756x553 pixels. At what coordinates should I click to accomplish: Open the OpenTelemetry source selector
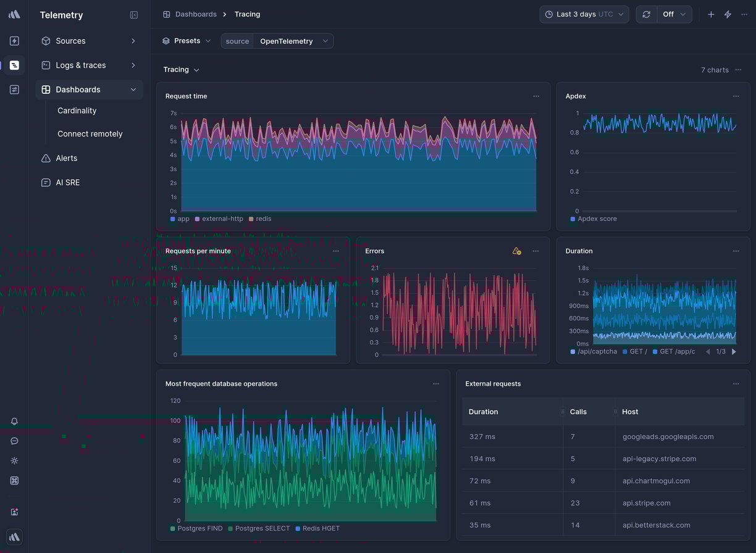point(292,40)
